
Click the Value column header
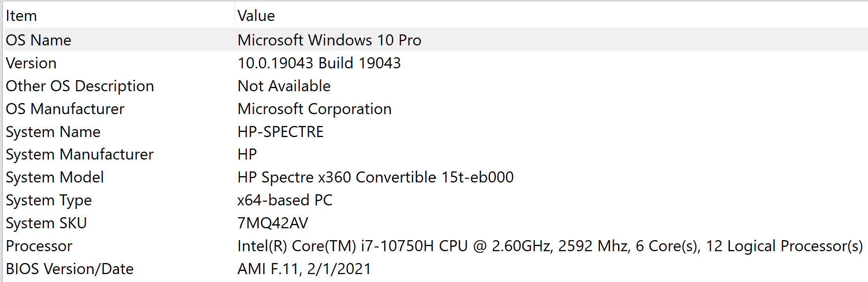coord(256,16)
